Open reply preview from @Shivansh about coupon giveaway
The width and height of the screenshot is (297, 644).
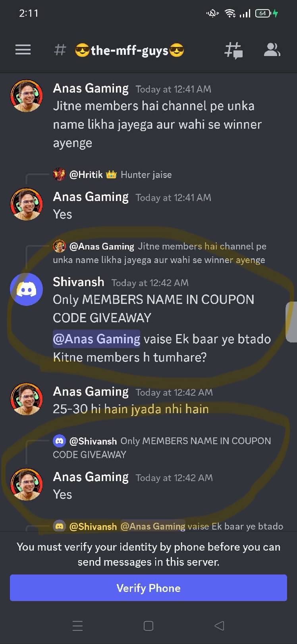tap(162, 447)
